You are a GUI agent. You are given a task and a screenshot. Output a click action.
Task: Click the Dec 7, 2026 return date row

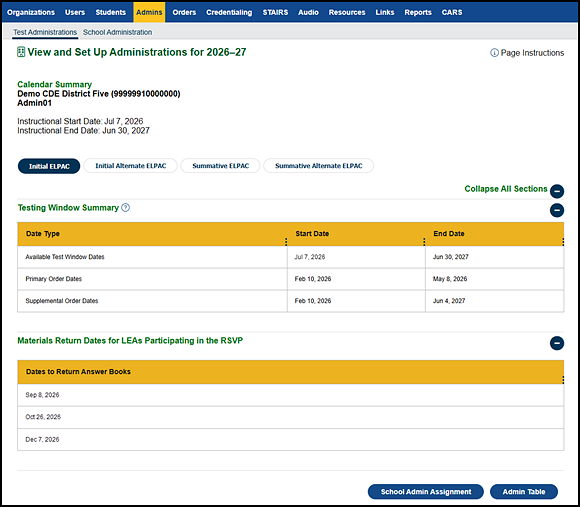(291, 439)
